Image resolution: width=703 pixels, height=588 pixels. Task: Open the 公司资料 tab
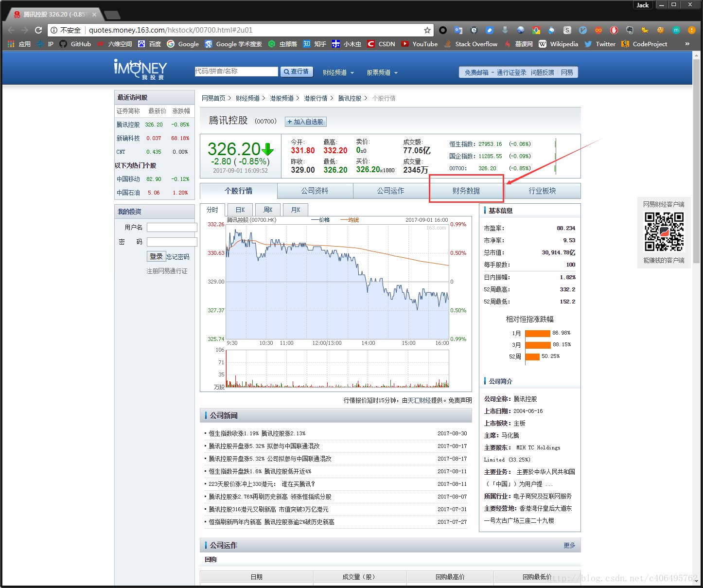click(315, 191)
